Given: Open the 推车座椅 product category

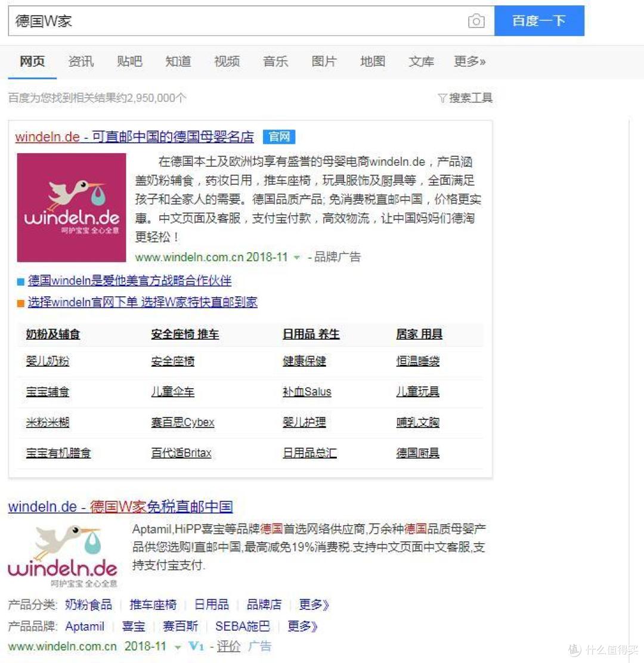Looking at the screenshot, I should coord(153,605).
